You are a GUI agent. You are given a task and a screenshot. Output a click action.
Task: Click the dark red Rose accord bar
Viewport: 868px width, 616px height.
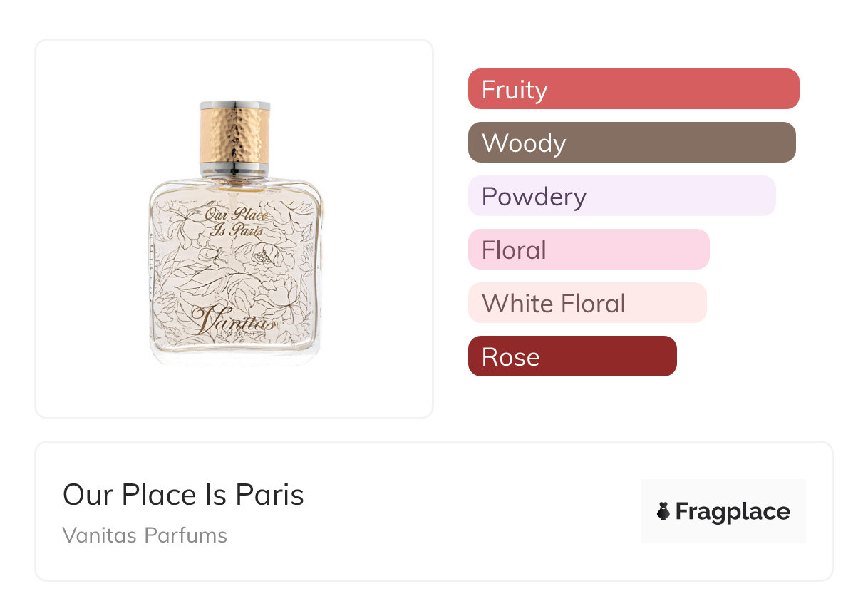(x=572, y=356)
